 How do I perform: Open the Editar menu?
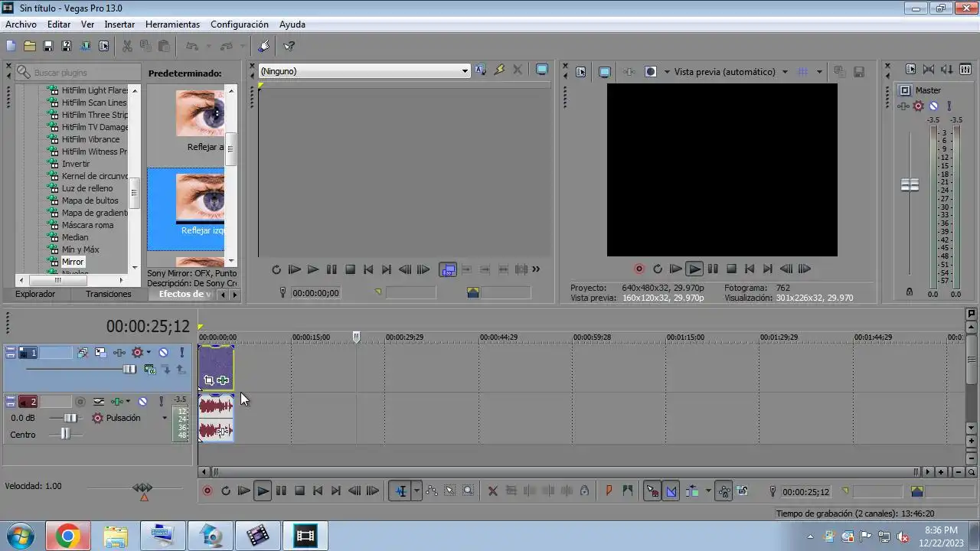59,24
